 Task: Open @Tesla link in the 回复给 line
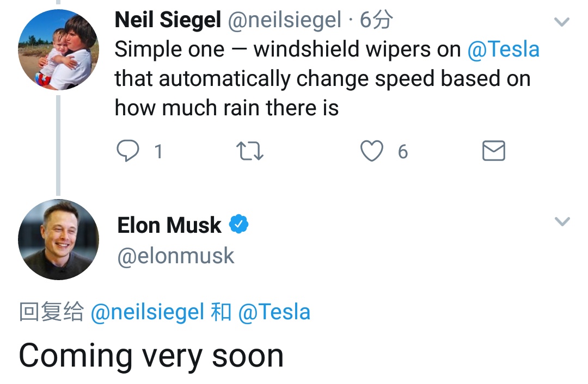[x=274, y=312]
